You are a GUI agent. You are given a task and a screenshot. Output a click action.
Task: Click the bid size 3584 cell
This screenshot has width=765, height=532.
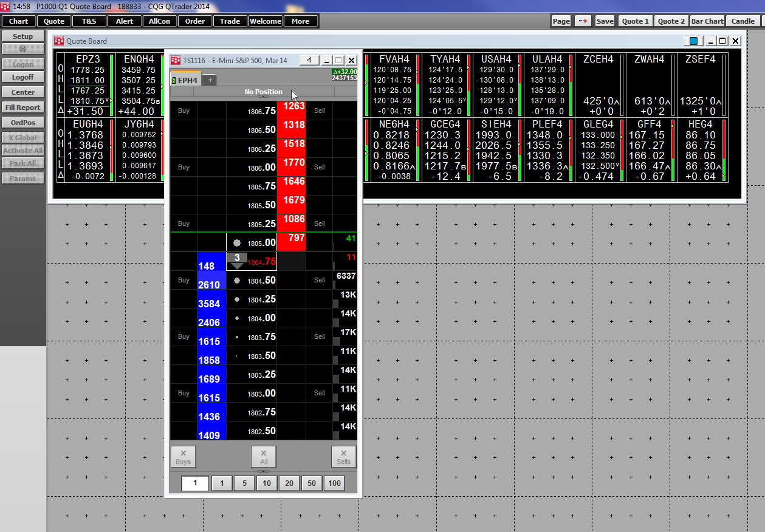(x=211, y=299)
